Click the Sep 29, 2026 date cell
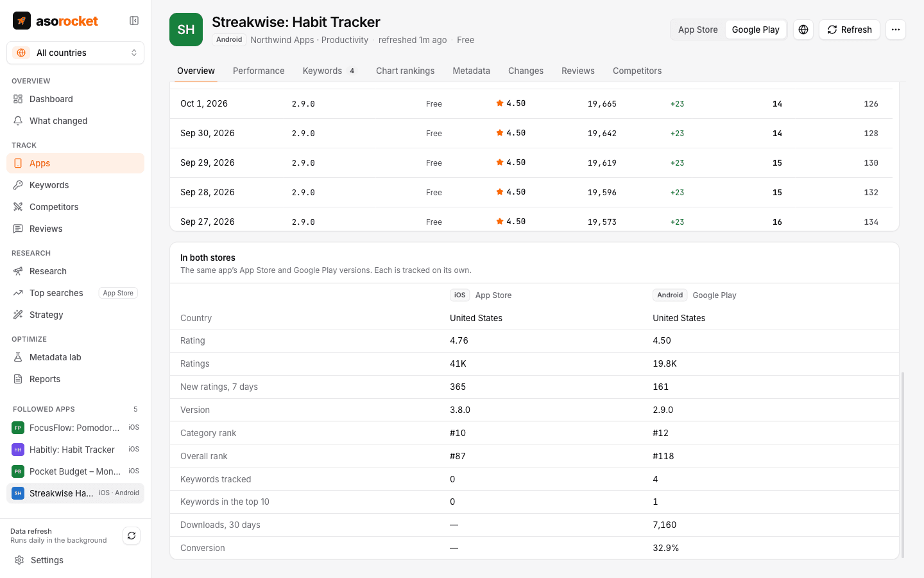The image size is (924, 578). pyautogui.click(x=207, y=162)
